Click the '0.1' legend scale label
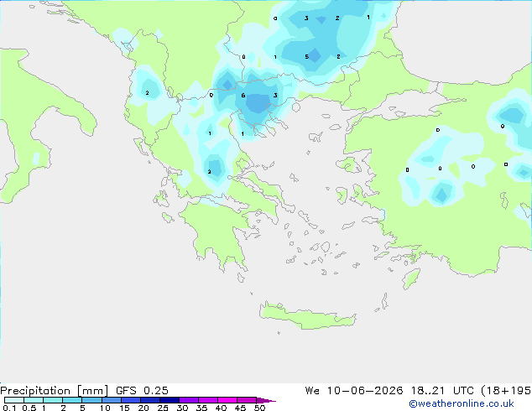 coord(9,408)
